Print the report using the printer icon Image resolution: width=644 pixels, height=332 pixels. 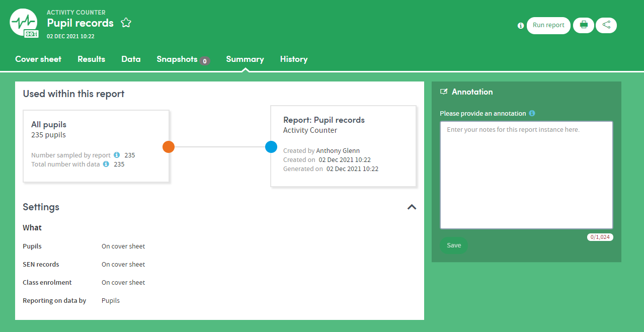pyautogui.click(x=584, y=25)
